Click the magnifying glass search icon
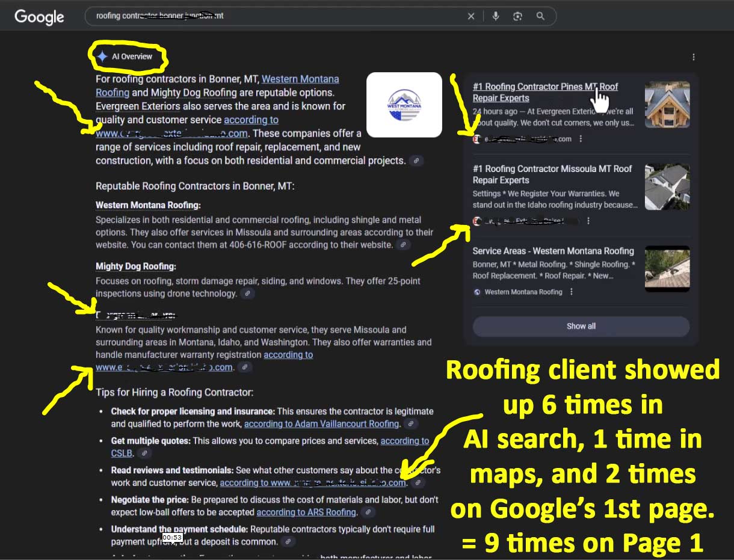 [x=540, y=16]
